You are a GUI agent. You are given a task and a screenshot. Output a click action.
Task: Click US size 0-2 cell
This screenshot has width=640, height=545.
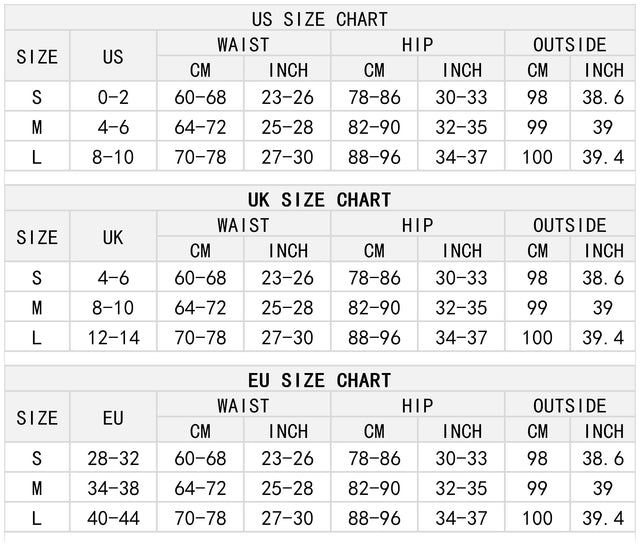point(113,97)
